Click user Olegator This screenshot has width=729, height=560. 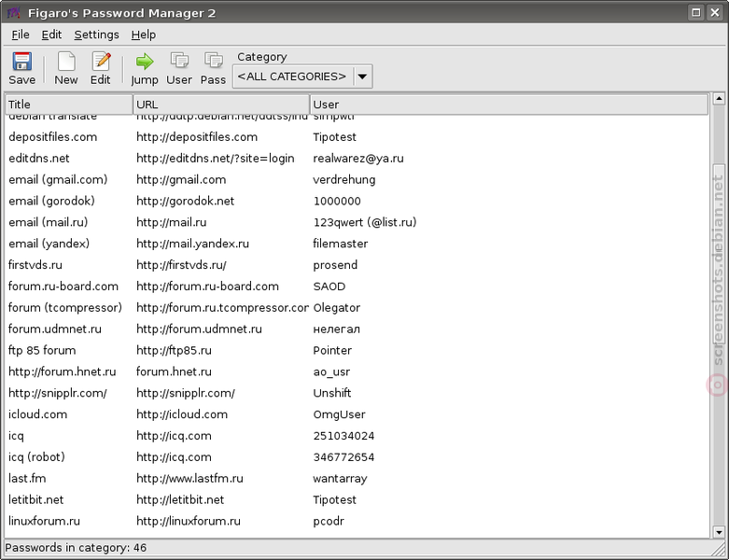coord(337,308)
